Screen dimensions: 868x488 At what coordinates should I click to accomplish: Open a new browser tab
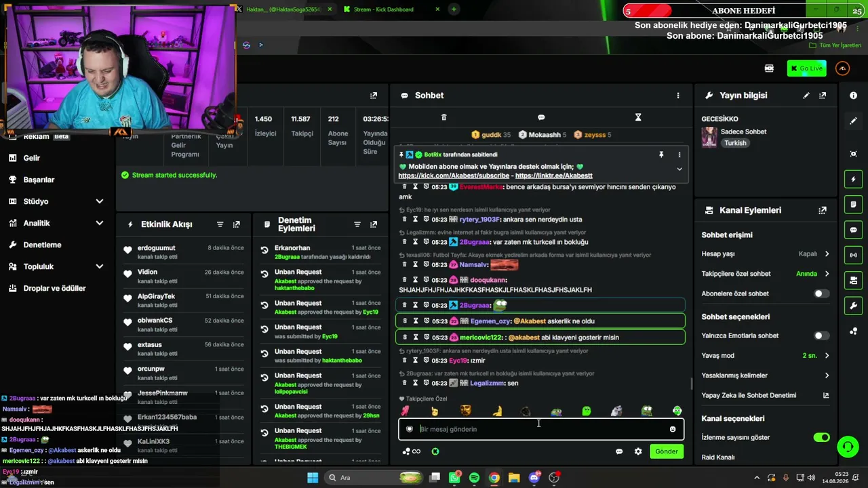coord(454,9)
